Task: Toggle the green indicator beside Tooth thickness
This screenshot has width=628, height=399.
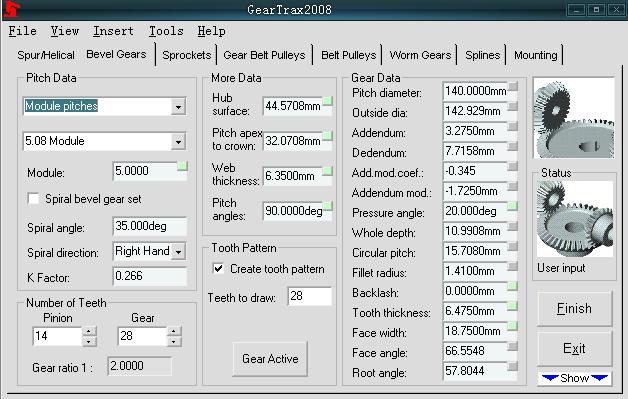Action: 513,306
